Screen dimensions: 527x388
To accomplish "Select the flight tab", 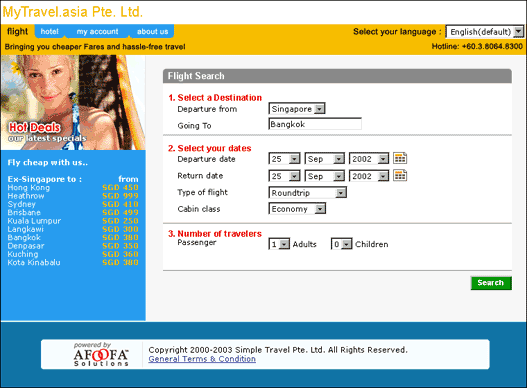I will pyautogui.click(x=17, y=31).
